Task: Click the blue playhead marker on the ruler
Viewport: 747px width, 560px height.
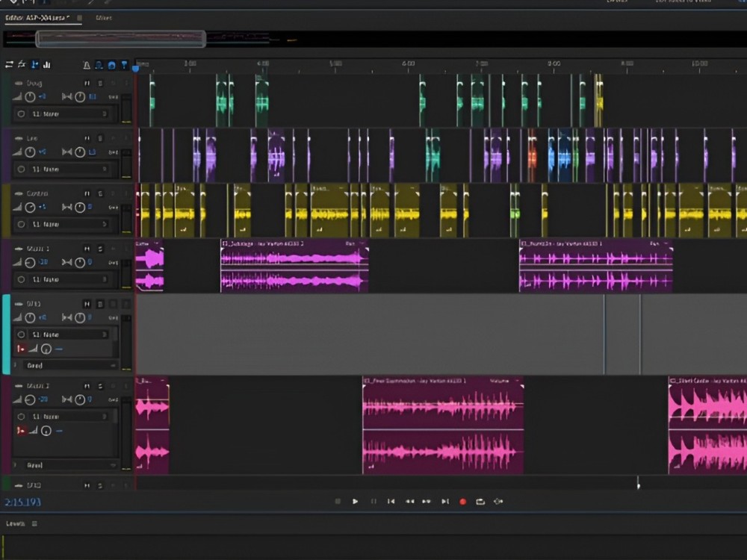Action: coord(135,68)
